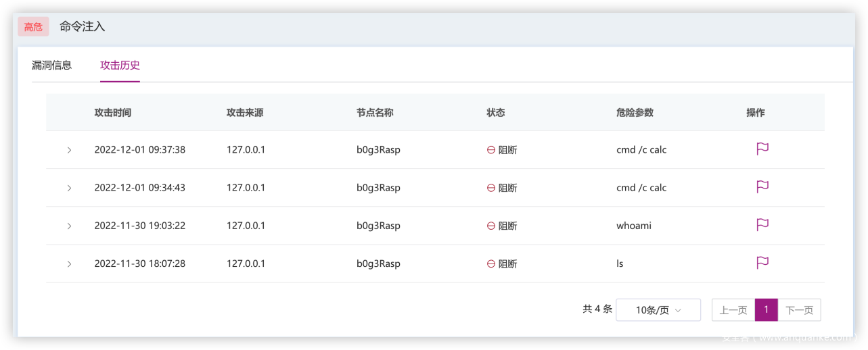Click the 攻击时间 column header
868x350 pixels.
point(113,113)
